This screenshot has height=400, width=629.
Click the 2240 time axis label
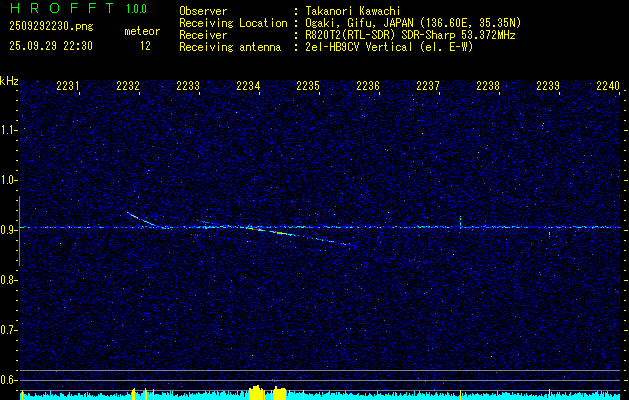[607, 87]
